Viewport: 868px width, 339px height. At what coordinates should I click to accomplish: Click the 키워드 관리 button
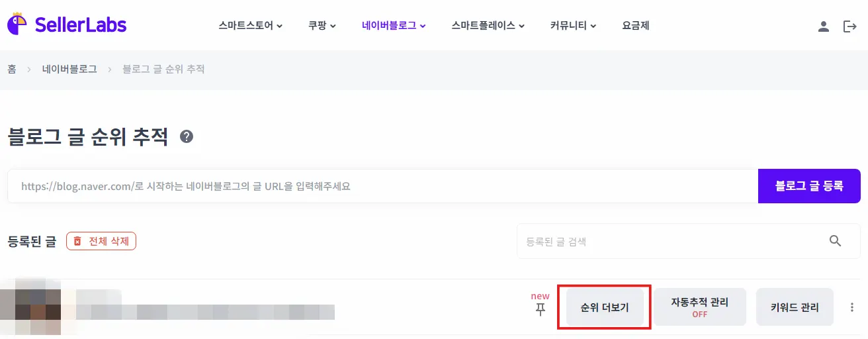(795, 307)
